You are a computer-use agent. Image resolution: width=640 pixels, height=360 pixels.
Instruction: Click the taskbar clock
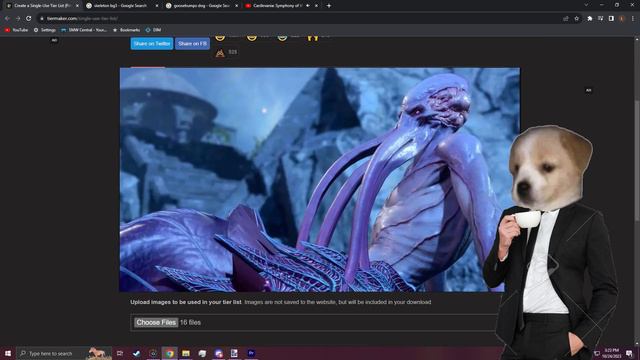pyautogui.click(x=611, y=353)
